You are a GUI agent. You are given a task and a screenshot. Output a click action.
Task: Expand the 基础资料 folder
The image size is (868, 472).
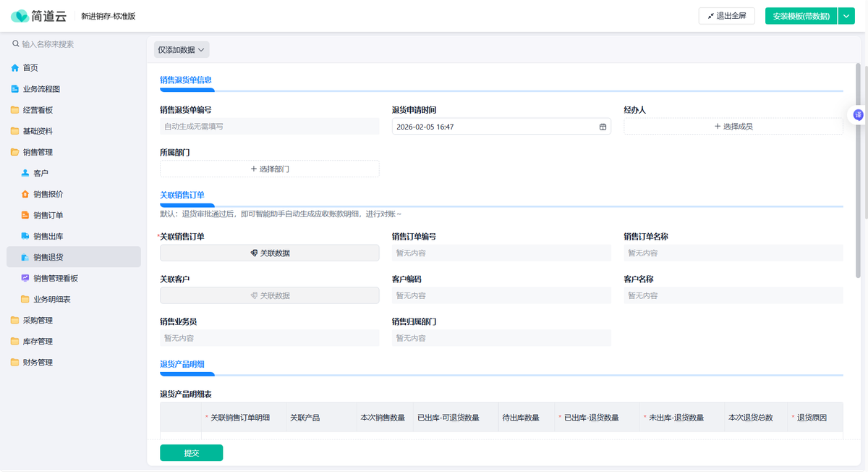74,131
